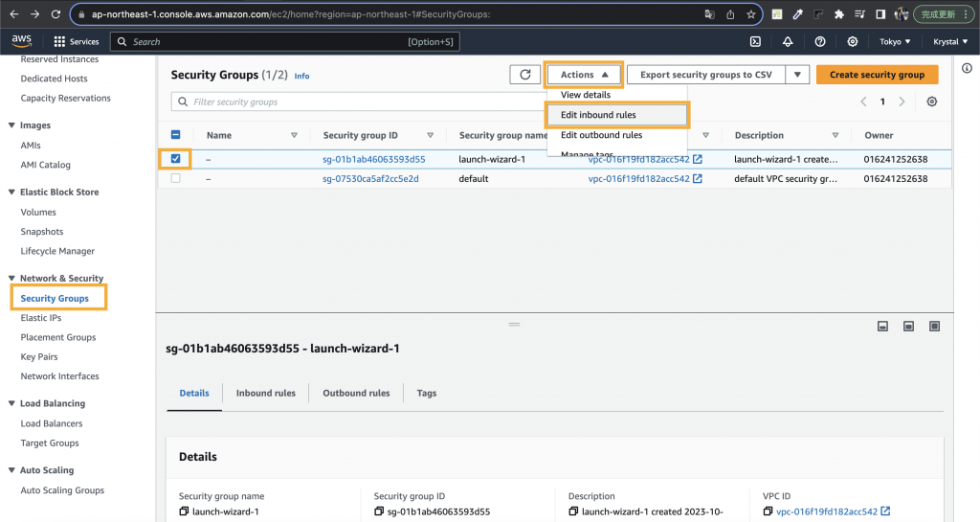Click Export security groups to CSV
Screen dimensions: 980x522
click(x=706, y=75)
